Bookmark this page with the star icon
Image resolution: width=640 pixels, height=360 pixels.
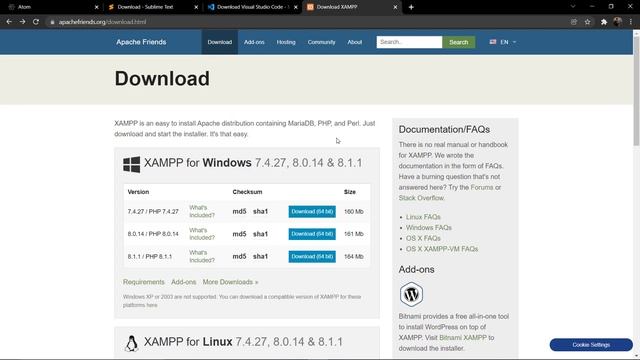[587, 22]
